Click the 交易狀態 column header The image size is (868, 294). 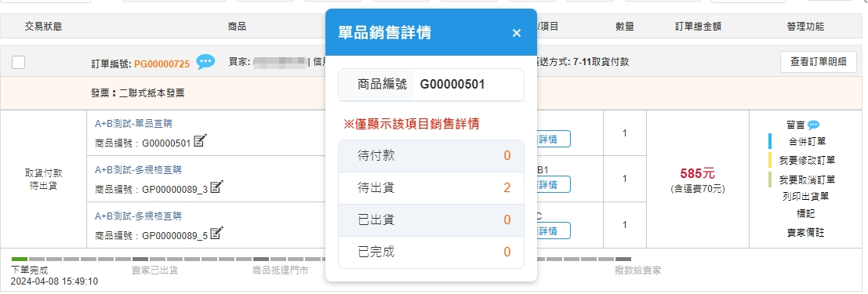click(43, 27)
